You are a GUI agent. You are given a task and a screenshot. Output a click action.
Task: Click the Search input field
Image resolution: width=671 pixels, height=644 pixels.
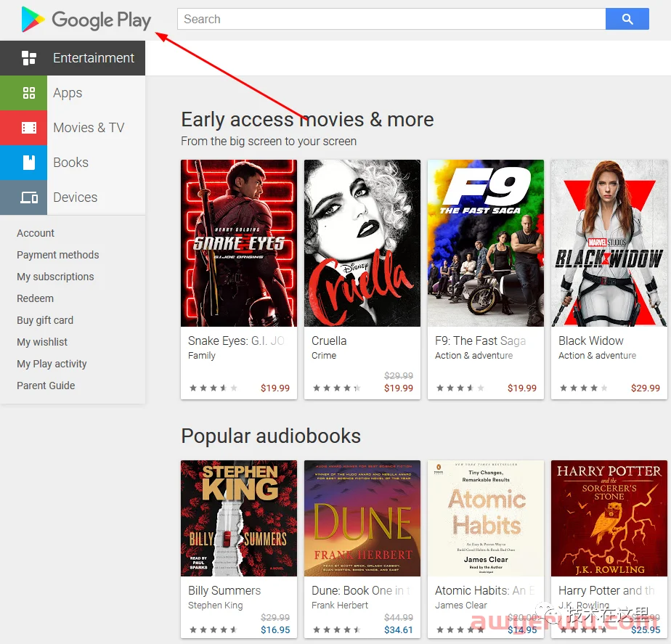tap(391, 19)
